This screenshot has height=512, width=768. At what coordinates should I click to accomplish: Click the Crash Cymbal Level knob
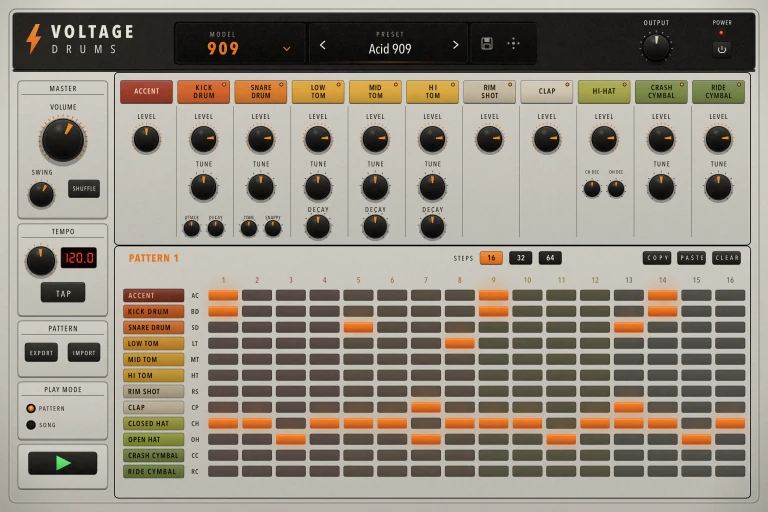coord(661,139)
